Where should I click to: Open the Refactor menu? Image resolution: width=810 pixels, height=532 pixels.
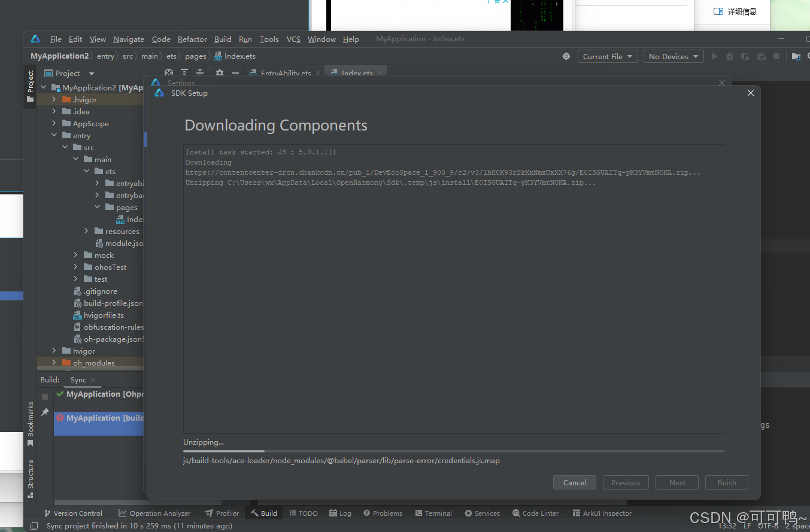[x=192, y=39]
